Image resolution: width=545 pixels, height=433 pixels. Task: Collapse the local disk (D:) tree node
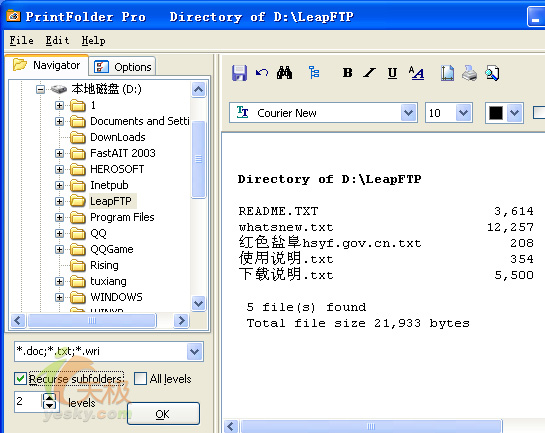[x=40, y=89]
